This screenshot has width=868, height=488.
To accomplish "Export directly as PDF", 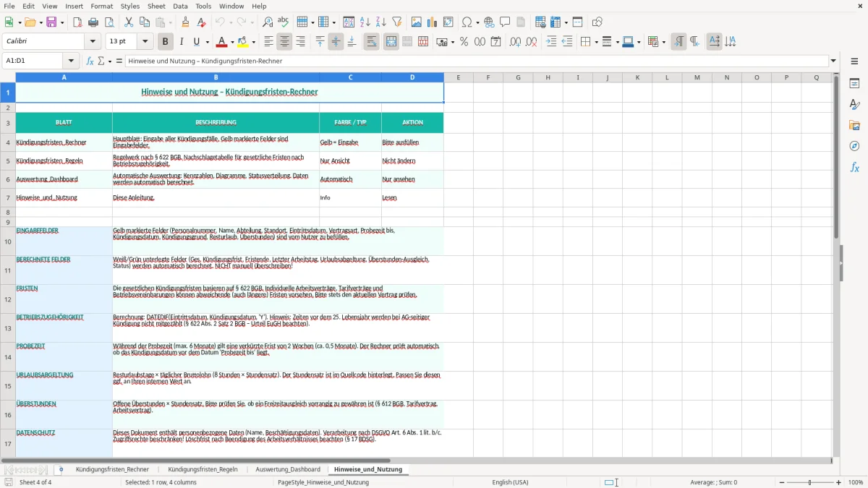I will pos(77,22).
